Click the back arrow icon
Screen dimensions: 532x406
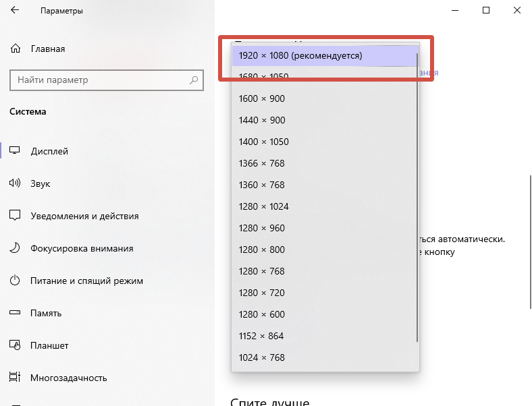click(15, 11)
